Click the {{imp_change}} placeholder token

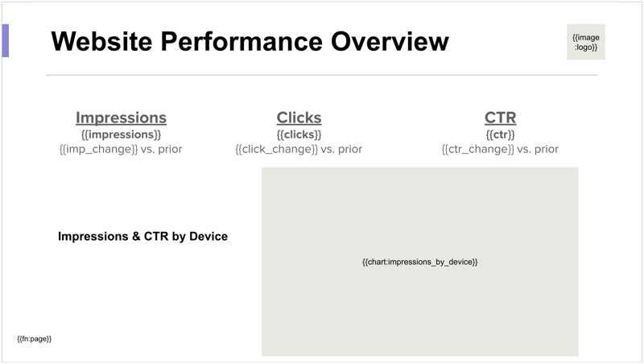[x=98, y=149]
